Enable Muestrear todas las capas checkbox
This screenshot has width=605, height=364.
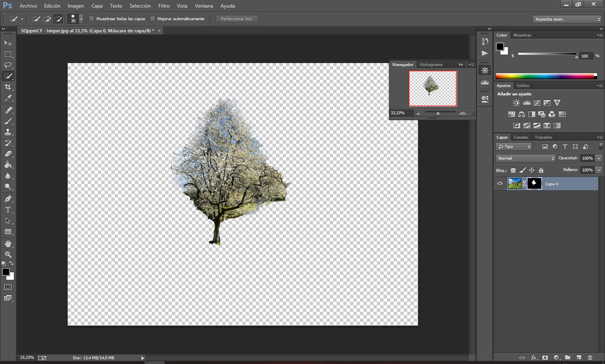tap(91, 19)
